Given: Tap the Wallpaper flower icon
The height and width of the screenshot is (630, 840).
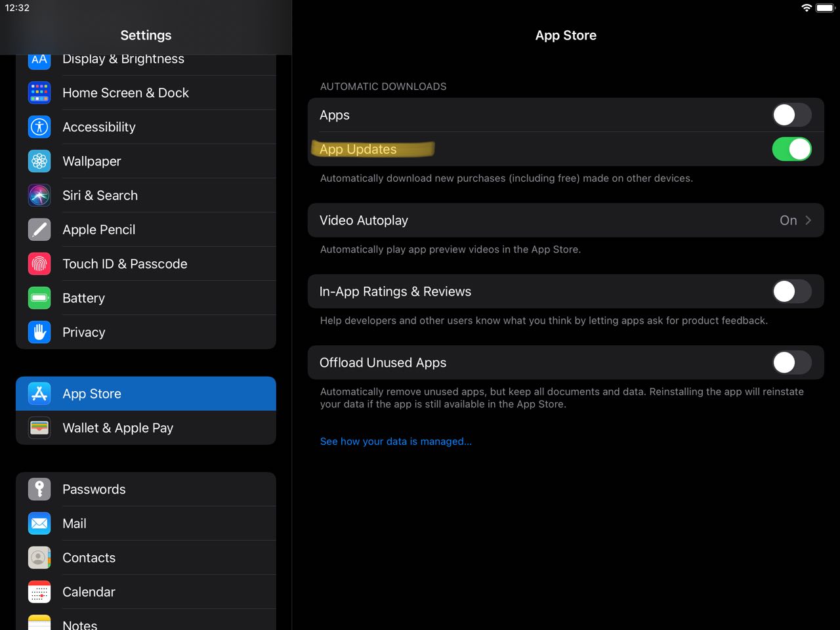Looking at the screenshot, I should click(x=39, y=161).
